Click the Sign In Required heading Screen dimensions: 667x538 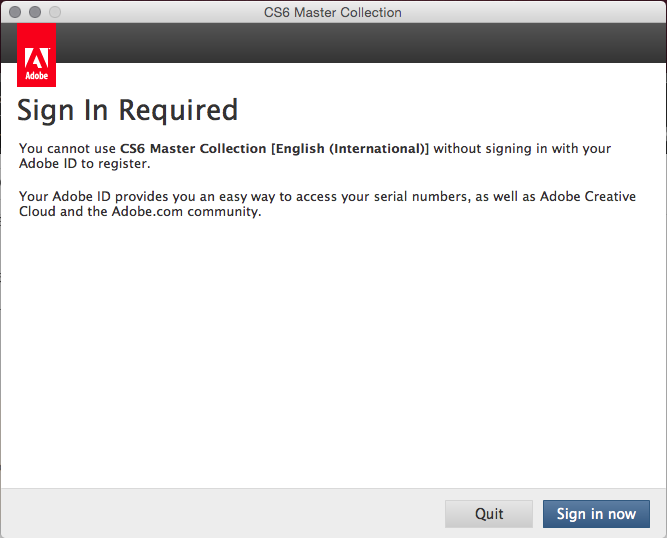(x=128, y=109)
